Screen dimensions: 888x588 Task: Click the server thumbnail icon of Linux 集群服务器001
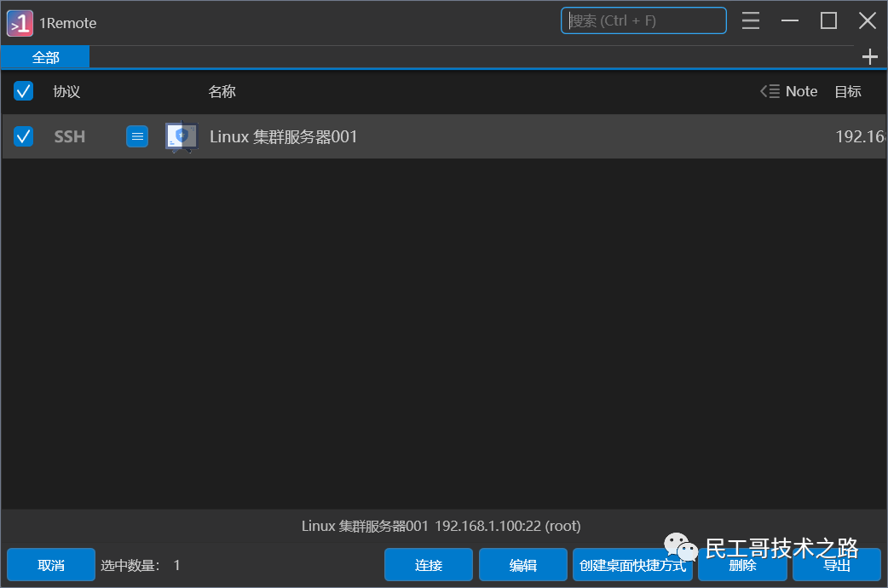181,136
